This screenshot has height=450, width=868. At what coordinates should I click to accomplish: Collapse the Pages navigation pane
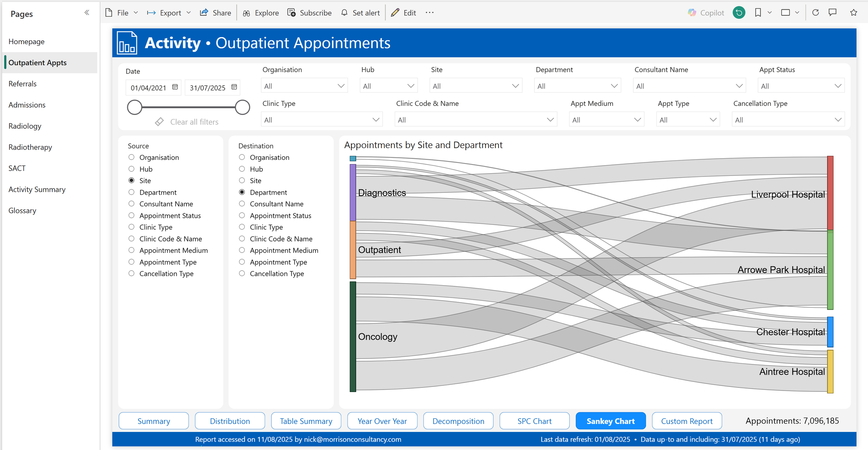[x=87, y=13]
